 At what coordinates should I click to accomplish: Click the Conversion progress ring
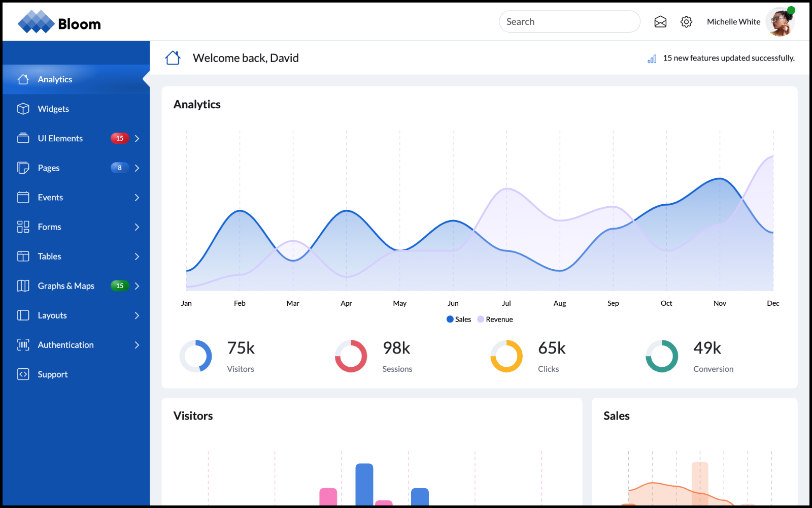tap(661, 356)
